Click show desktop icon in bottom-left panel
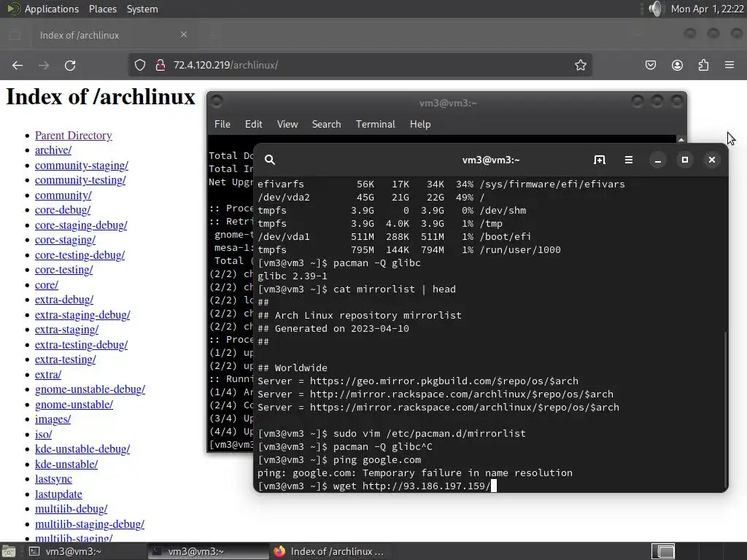747x560 pixels. pyautogui.click(x=8, y=551)
